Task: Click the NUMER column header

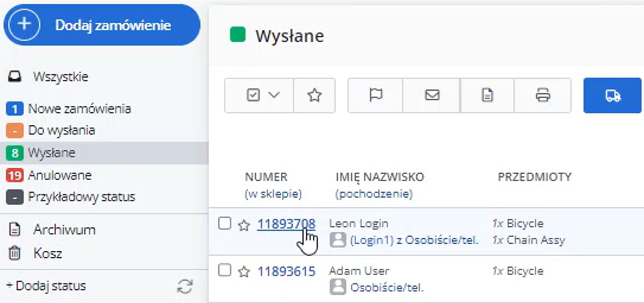Action: point(266,177)
